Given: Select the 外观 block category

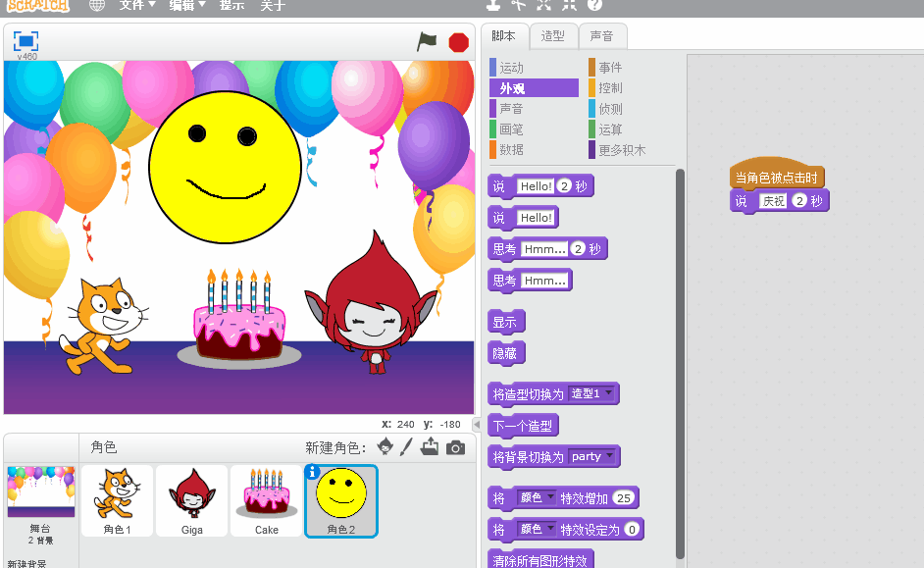Looking at the screenshot, I should click(534, 87).
